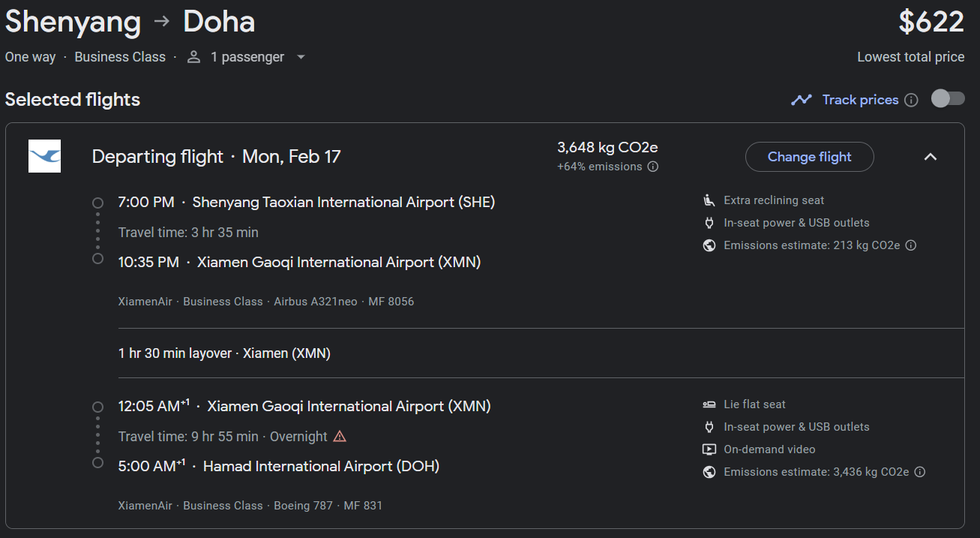Click the overnight flight warning icon
This screenshot has width=980, height=538.
340,435
